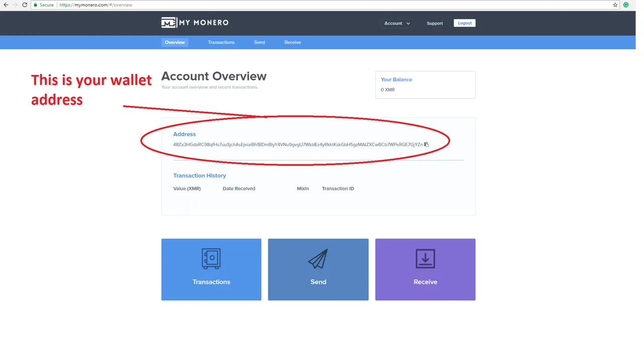Click the Address label

coord(184,134)
